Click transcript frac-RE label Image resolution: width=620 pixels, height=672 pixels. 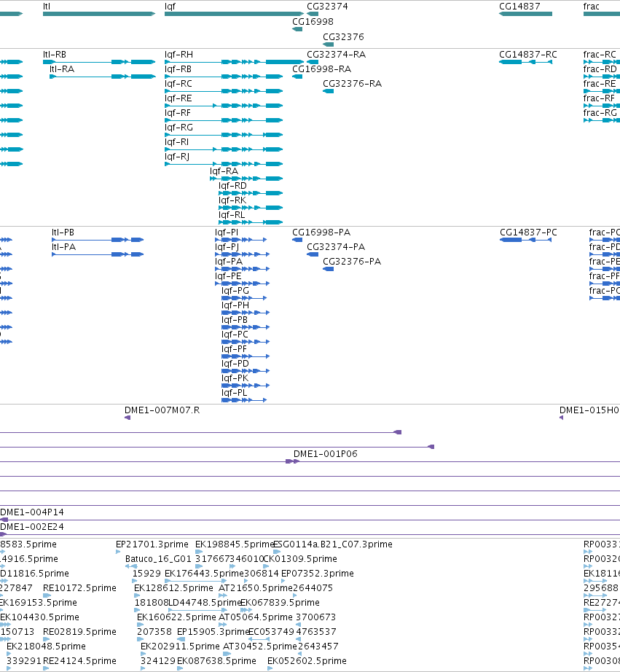click(x=600, y=84)
